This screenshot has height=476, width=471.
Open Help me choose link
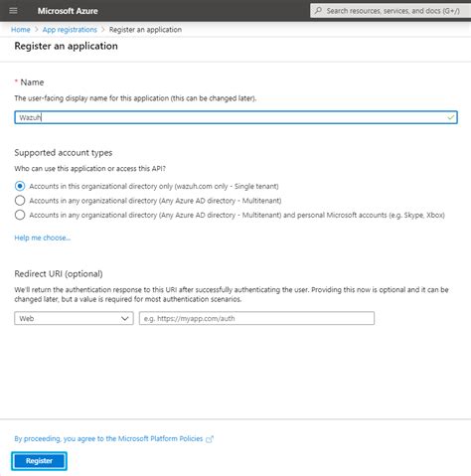[43, 238]
